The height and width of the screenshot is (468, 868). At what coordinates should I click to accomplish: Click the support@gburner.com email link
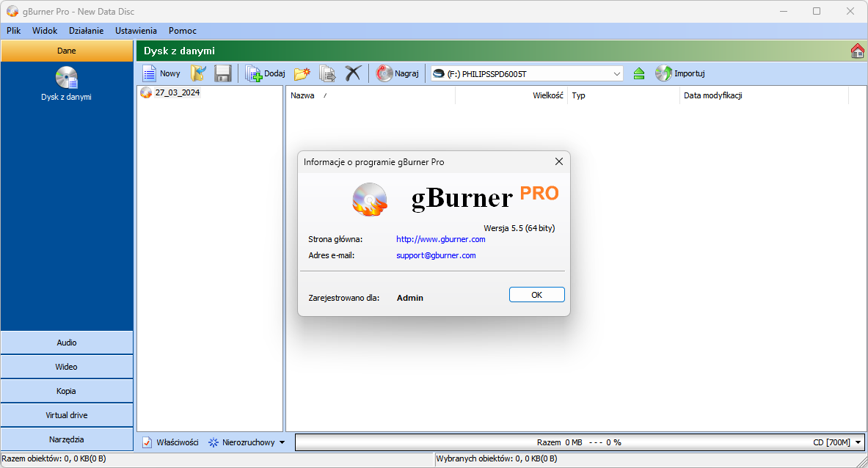437,255
